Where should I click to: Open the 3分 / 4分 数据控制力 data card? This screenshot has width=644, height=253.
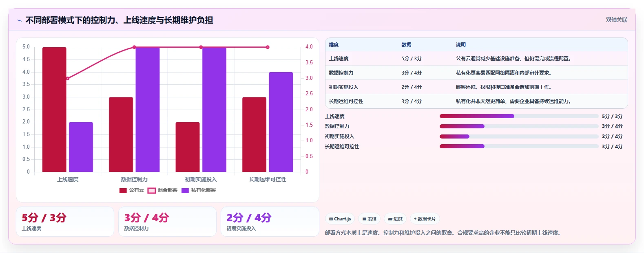point(167,222)
